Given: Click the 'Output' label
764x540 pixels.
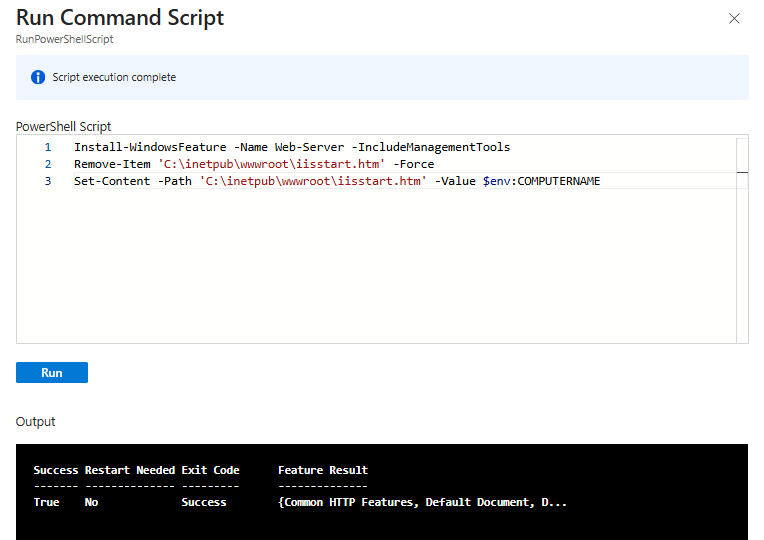Looking at the screenshot, I should (36, 422).
